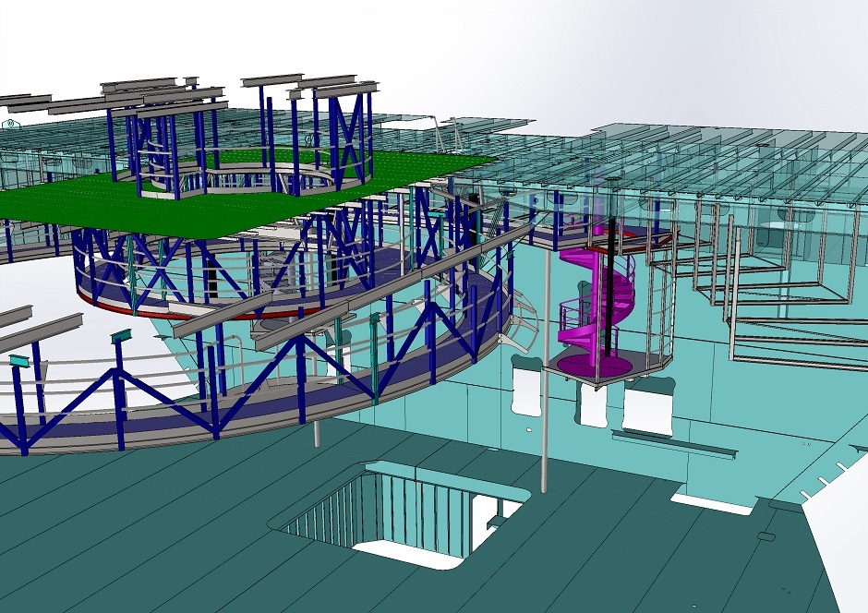Pick the rectangular hatch opening in the floor
The width and height of the screenshot is (868, 613).
coord(402,514)
